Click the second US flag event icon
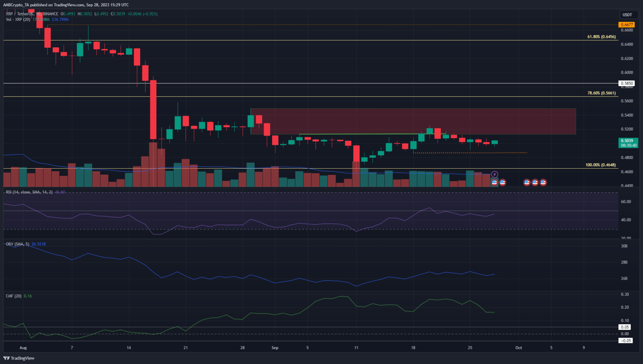The width and height of the screenshot is (643, 364). tap(502, 182)
